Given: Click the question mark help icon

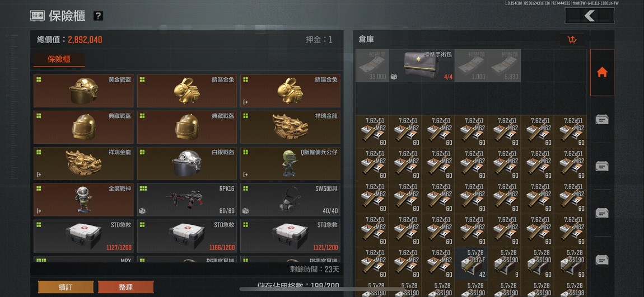Looking at the screenshot, I should coord(98,16).
